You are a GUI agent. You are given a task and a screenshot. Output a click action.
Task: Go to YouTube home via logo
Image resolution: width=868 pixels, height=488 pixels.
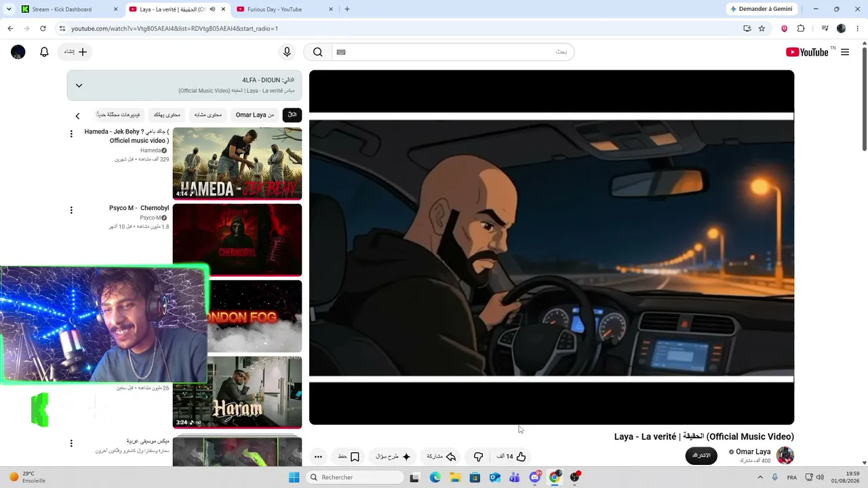[x=807, y=52]
